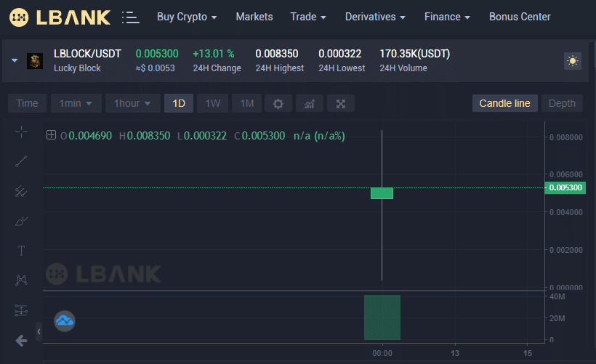Click the +13.01 % 24H change value
The width and height of the screenshot is (596, 364).
click(x=214, y=54)
